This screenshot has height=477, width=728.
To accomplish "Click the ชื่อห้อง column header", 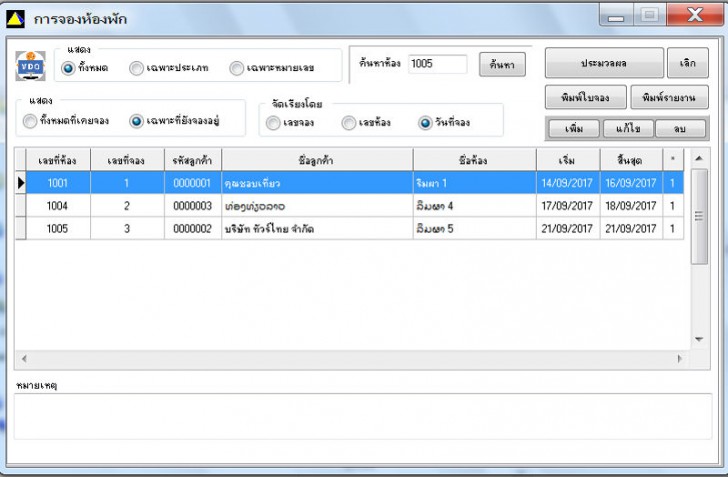I will [474, 161].
